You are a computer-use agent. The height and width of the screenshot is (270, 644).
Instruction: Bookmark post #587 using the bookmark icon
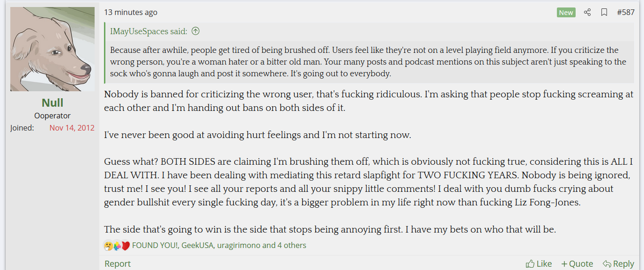pos(604,12)
